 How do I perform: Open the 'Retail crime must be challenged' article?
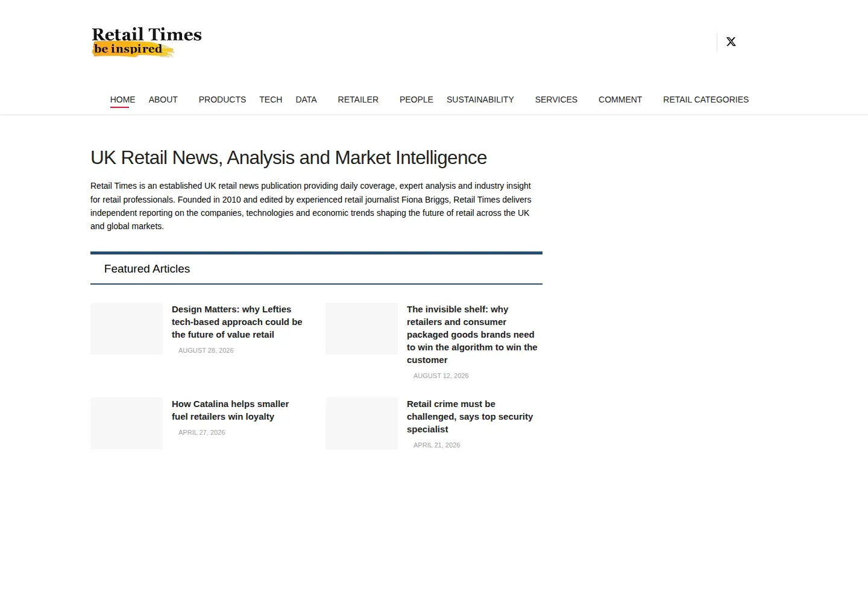(470, 417)
